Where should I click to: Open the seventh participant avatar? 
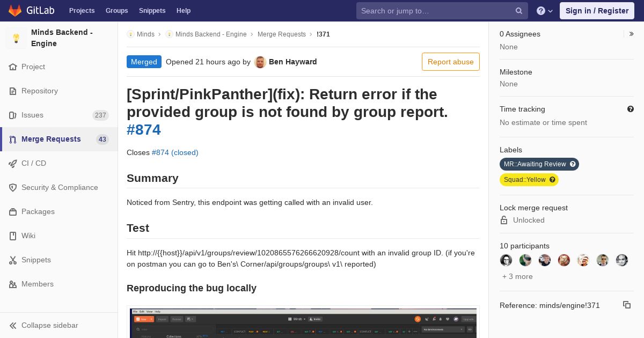pos(622,260)
